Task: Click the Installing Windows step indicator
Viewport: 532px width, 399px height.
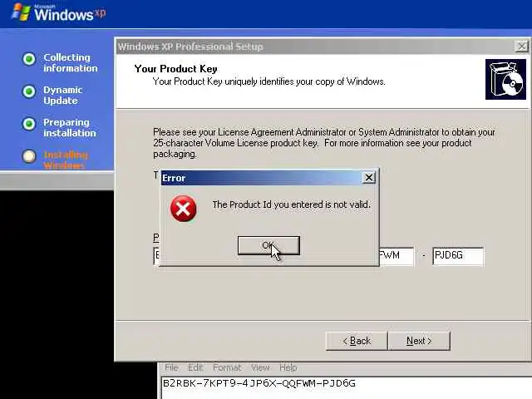Action: click(29, 156)
